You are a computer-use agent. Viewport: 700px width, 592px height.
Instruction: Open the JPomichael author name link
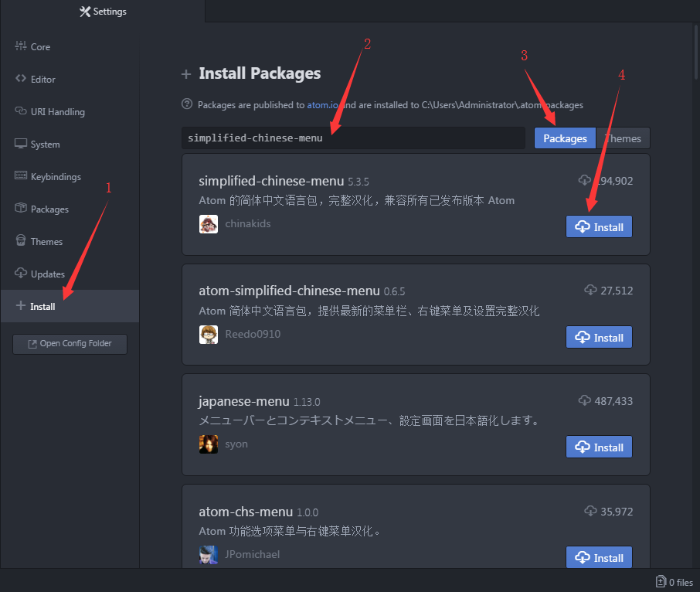tap(252, 554)
